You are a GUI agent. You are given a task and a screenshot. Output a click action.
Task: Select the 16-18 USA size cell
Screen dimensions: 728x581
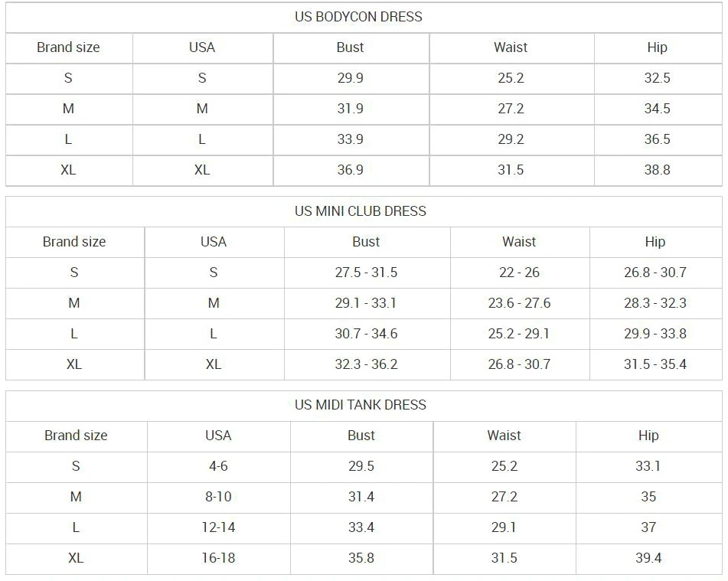coord(218,558)
